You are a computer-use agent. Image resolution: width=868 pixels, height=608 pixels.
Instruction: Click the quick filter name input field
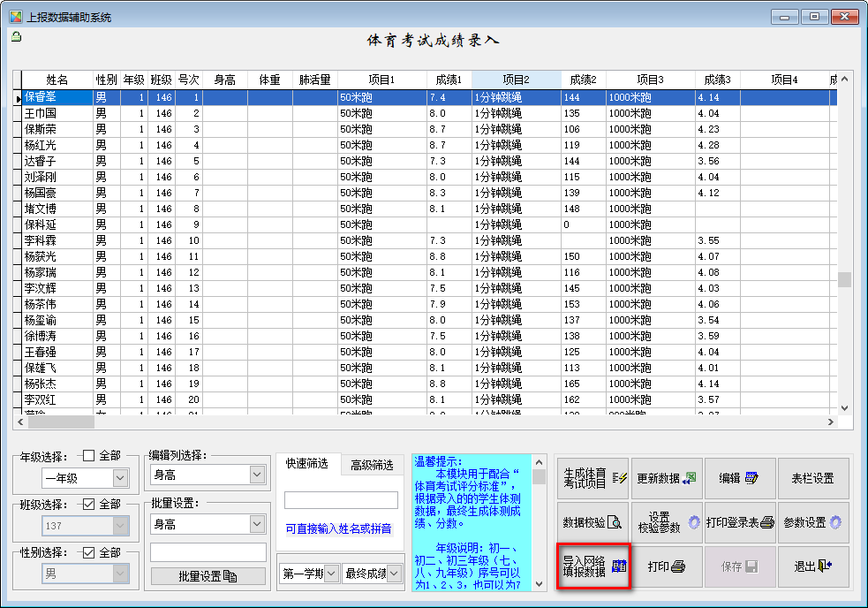point(341,500)
